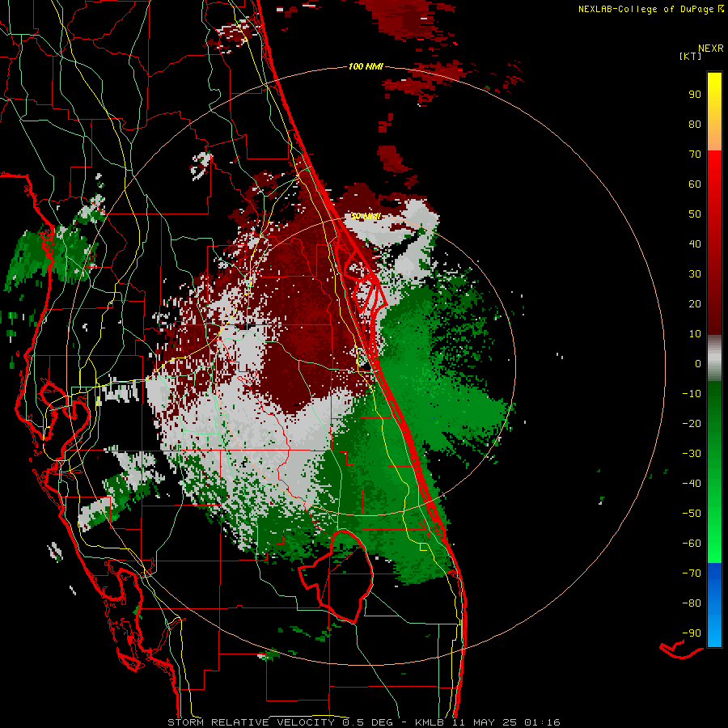Screen dimensions: 728x728
Task: Click the NEXLAB-College of DuPage title text
Action: point(645,9)
